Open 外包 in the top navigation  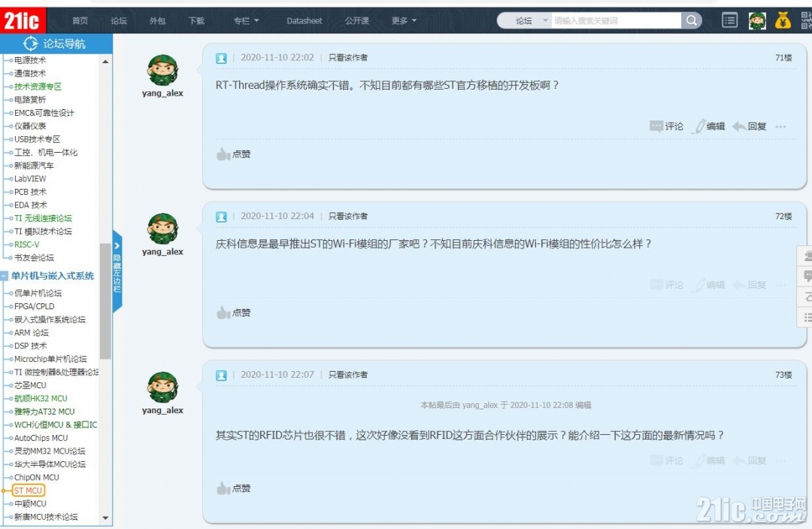[157, 21]
